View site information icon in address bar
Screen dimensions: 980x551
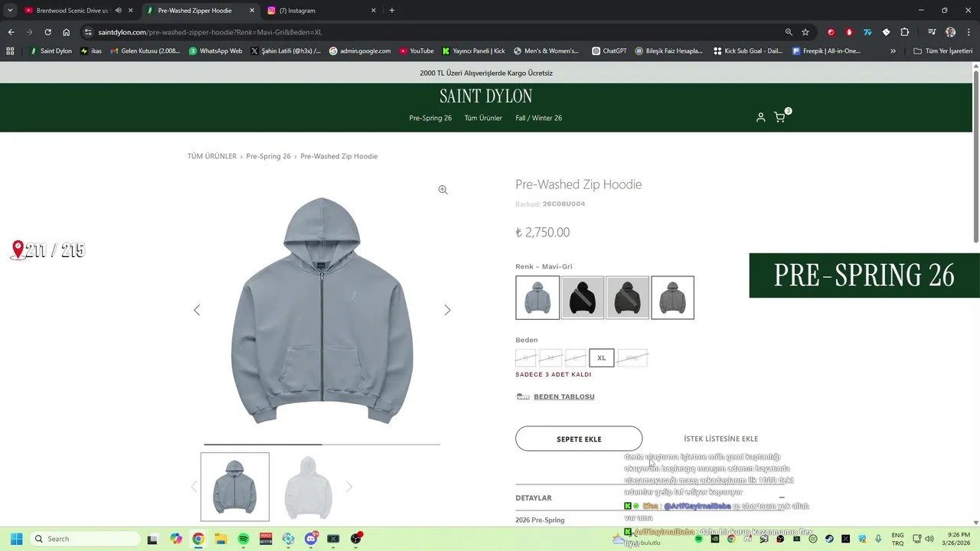click(88, 32)
